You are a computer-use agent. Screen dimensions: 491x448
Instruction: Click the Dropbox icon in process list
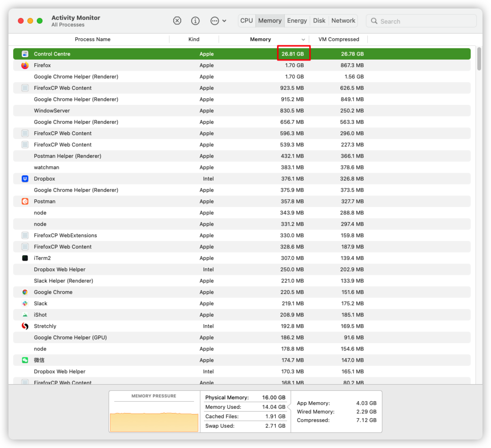point(25,179)
